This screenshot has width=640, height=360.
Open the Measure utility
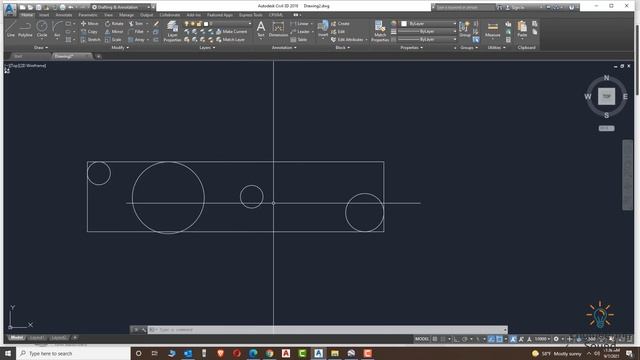pos(493,29)
